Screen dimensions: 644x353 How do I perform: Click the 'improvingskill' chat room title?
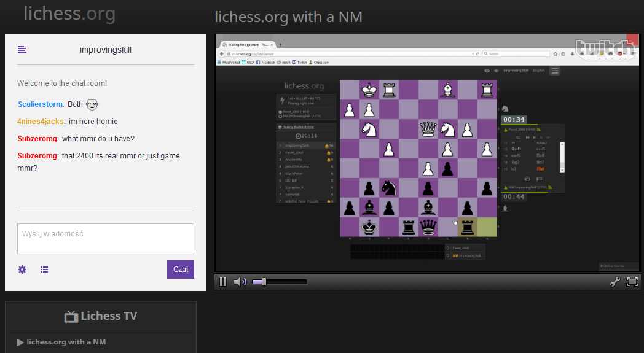[106, 50]
